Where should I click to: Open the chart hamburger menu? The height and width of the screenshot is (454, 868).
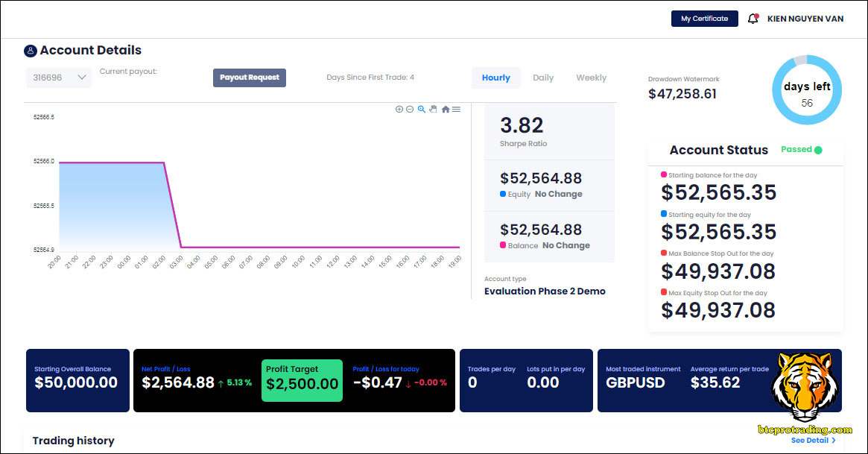pos(456,110)
